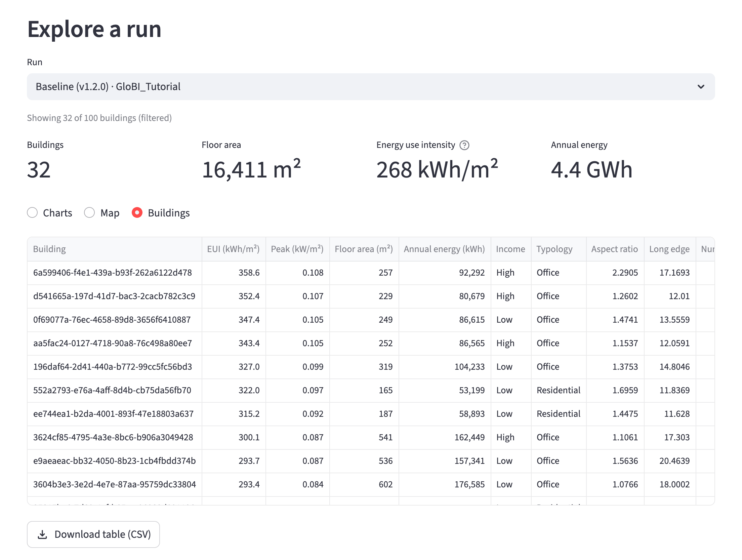Open the Baseline (v1.2.0) run selector
Image resolution: width=742 pixels, height=560 pixels.
coord(371,87)
